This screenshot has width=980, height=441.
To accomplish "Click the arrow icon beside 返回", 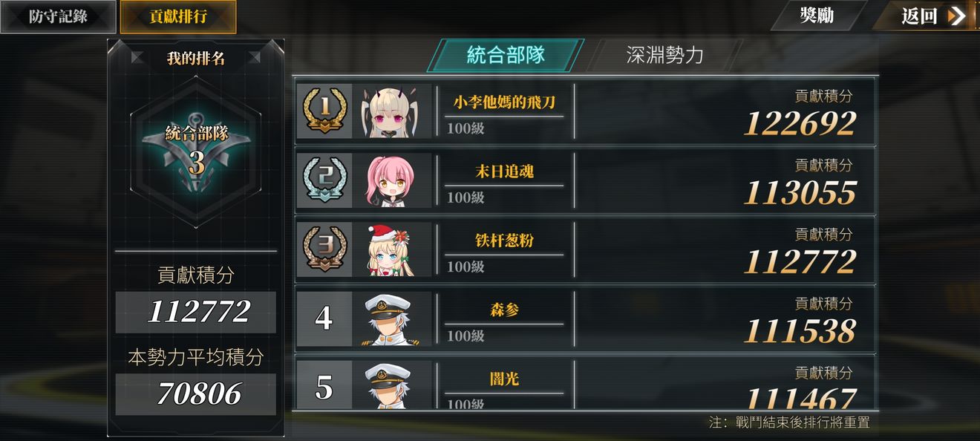I will [x=956, y=16].
